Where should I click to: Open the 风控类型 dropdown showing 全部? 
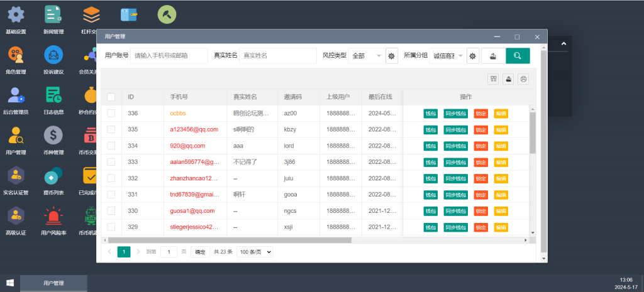tap(367, 56)
